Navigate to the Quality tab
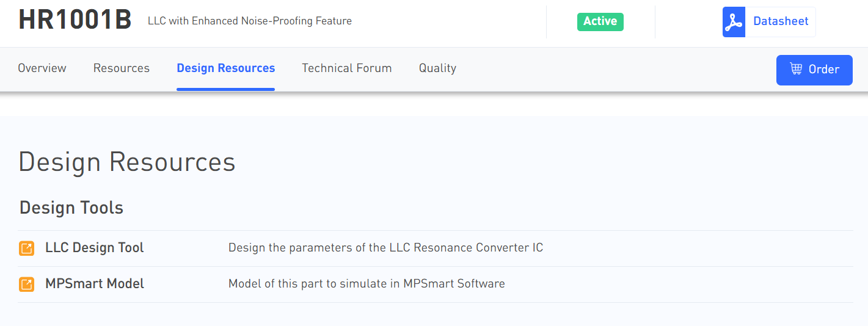868x326 pixels. tap(437, 68)
